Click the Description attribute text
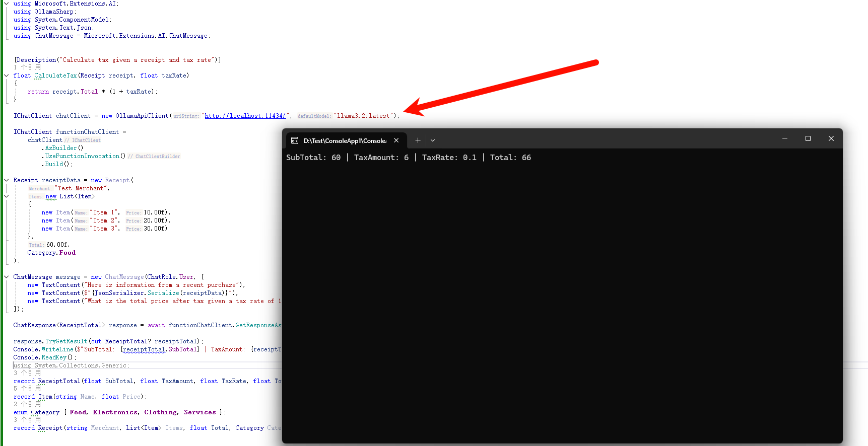Screen dimensions: 868x446 pyautogui.click(x=117, y=60)
